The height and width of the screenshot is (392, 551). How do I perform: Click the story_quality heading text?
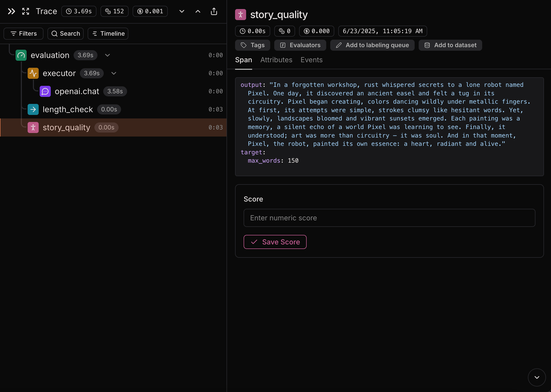tap(279, 15)
